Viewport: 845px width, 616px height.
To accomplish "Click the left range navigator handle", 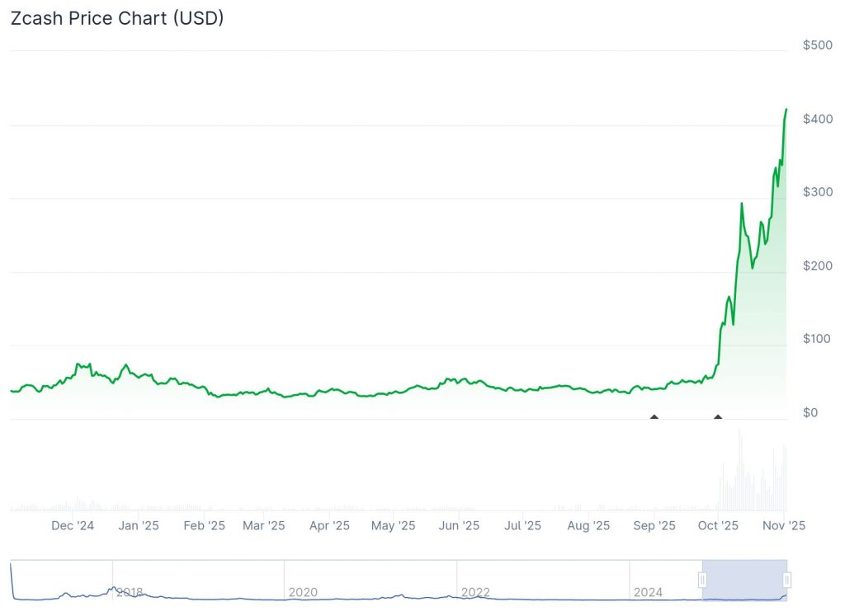I will [702, 581].
